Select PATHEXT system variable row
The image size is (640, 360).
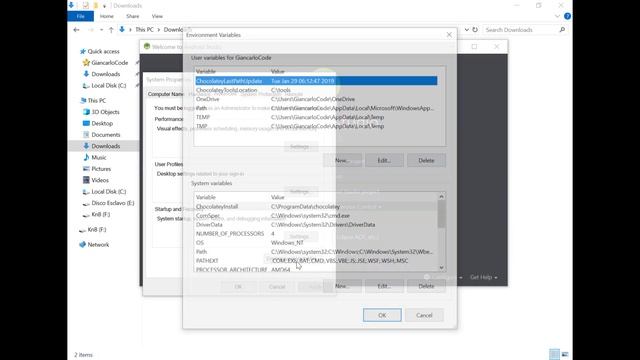(316, 260)
